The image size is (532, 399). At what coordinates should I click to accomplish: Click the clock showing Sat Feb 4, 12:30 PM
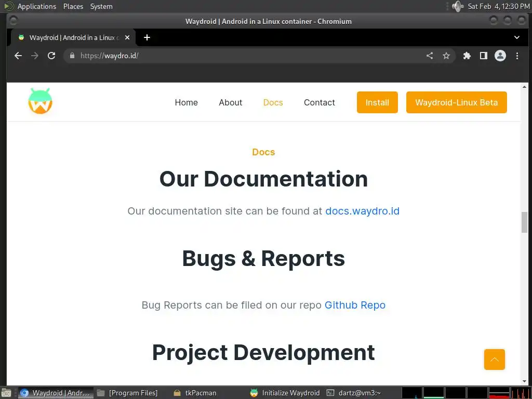[x=498, y=6]
